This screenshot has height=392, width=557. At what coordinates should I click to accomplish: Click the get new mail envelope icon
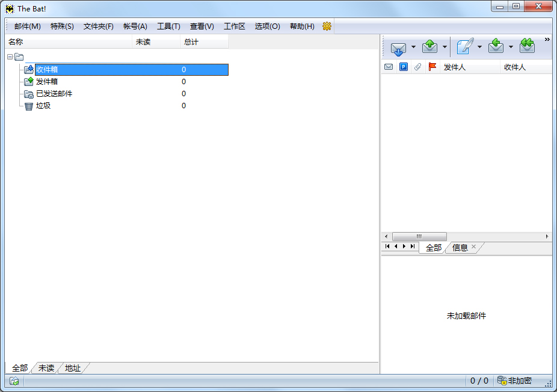point(398,47)
